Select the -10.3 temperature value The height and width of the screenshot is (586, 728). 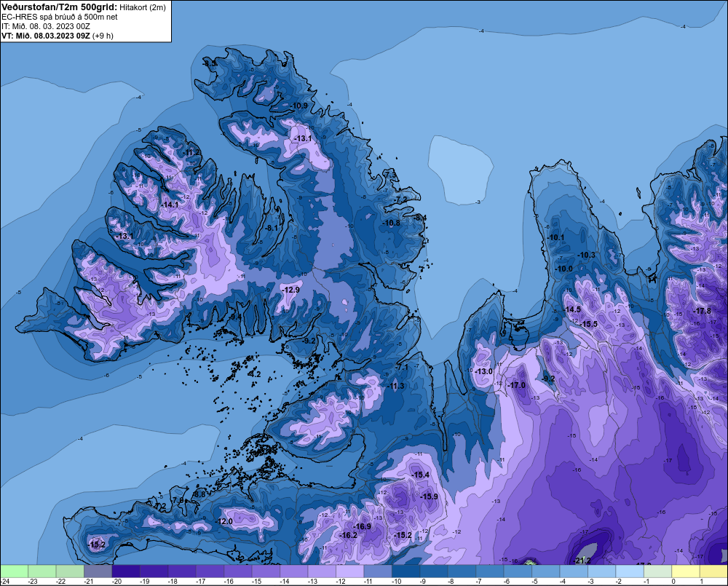pos(586,255)
